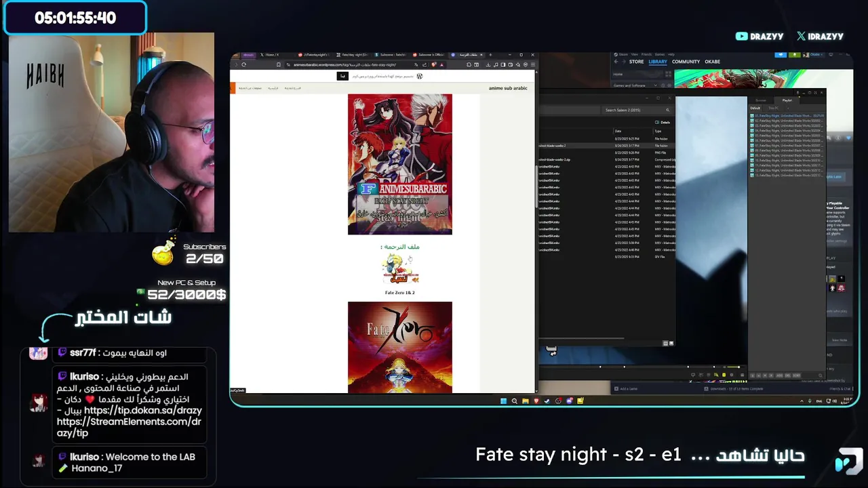This screenshot has height=488, width=868.
Task: Click the Steam announcements megaphone button
Action: click(x=781, y=54)
